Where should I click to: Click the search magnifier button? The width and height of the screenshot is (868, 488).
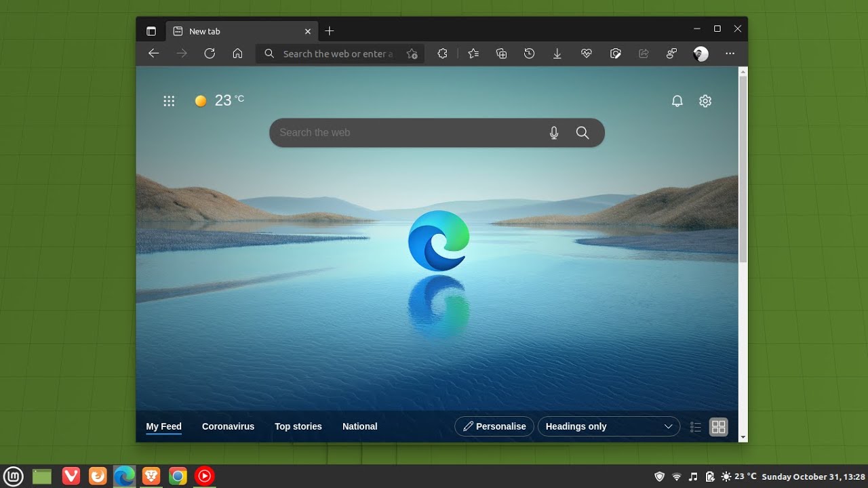click(x=583, y=133)
